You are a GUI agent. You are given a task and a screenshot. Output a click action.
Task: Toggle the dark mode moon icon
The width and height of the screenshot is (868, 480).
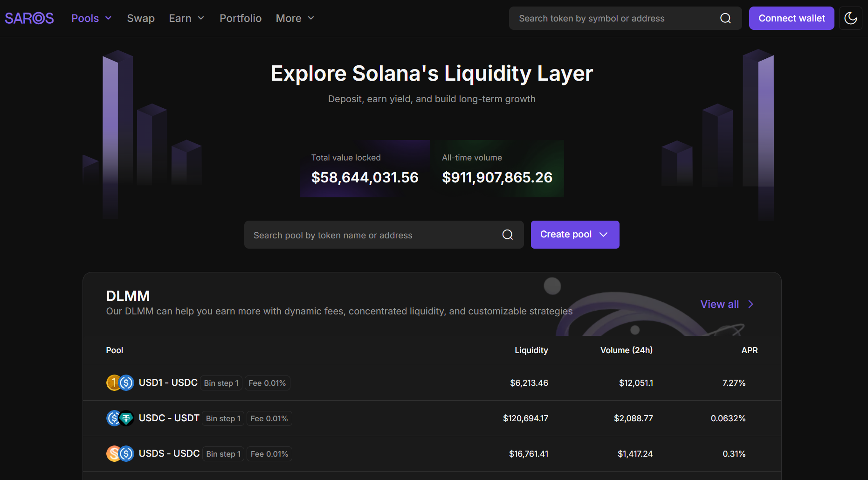click(x=850, y=18)
